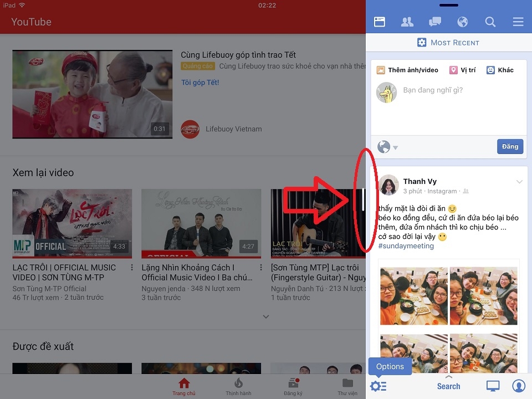Expand more videos under Xem lại video
Image resolution: width=532 pixels, height=399 pixels.
coord(266,316)
